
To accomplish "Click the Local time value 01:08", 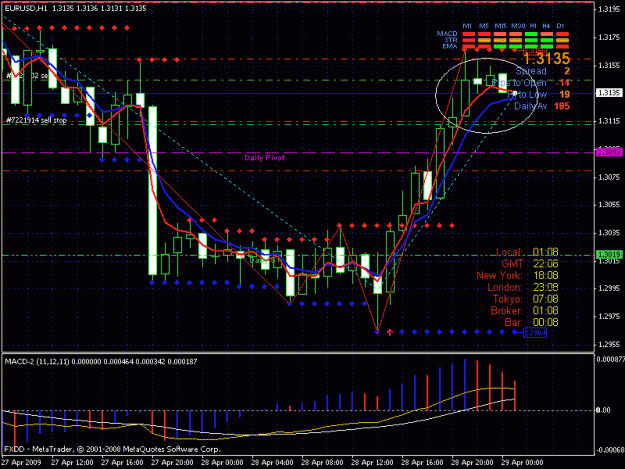I will (x=545, y=252).
